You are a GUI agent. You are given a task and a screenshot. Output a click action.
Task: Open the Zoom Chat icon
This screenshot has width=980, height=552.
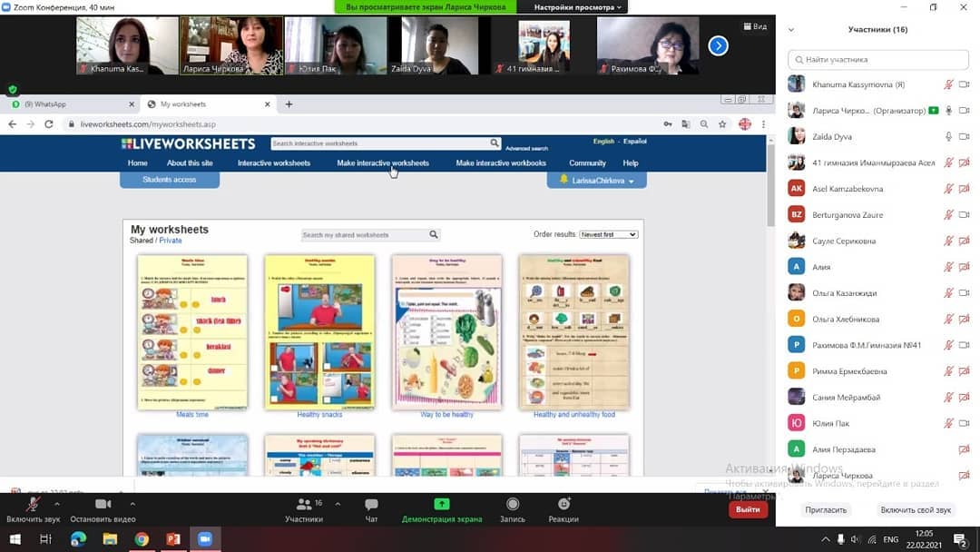[x=371, y=504]
